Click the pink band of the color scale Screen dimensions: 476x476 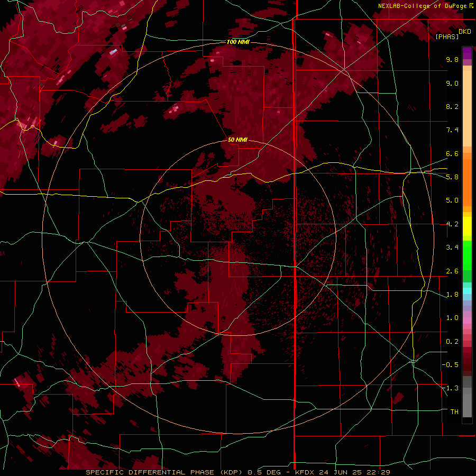click(x=467, y=321)
